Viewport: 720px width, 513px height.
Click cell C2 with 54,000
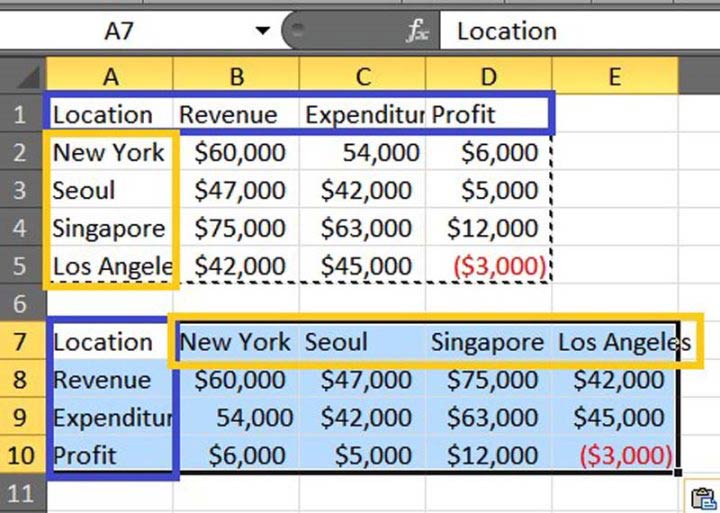point(362,152)
